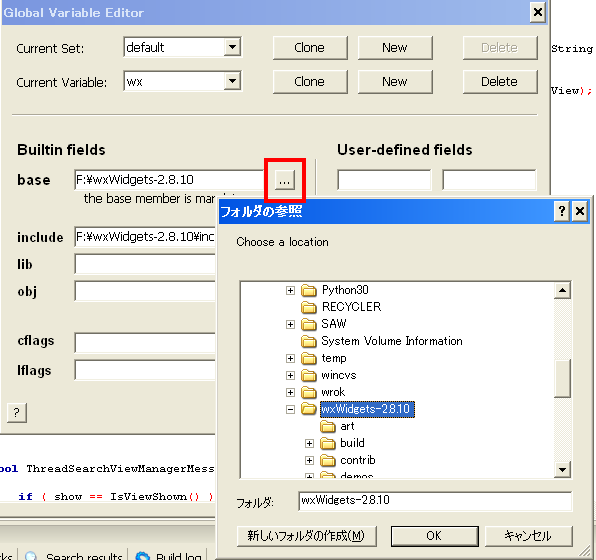Screen dimensions: 596x560
Task: Select the Python30 folder
Action: click(x=345, y=290)
